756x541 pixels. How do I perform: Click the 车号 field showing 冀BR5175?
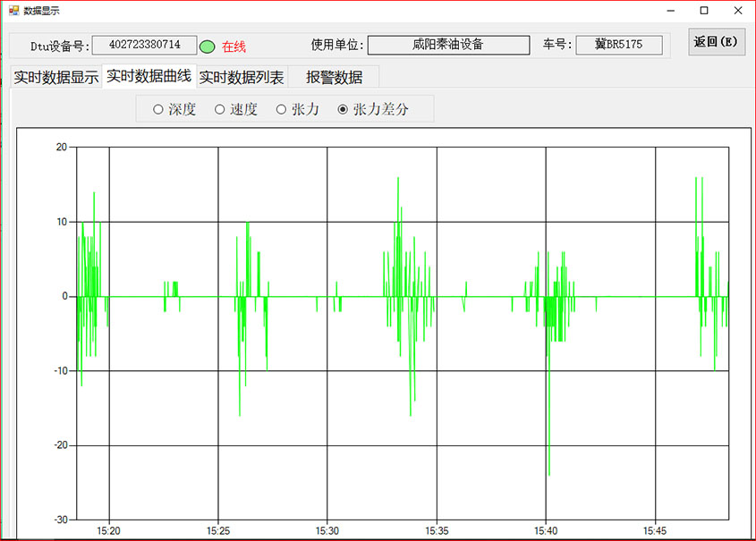617,45
